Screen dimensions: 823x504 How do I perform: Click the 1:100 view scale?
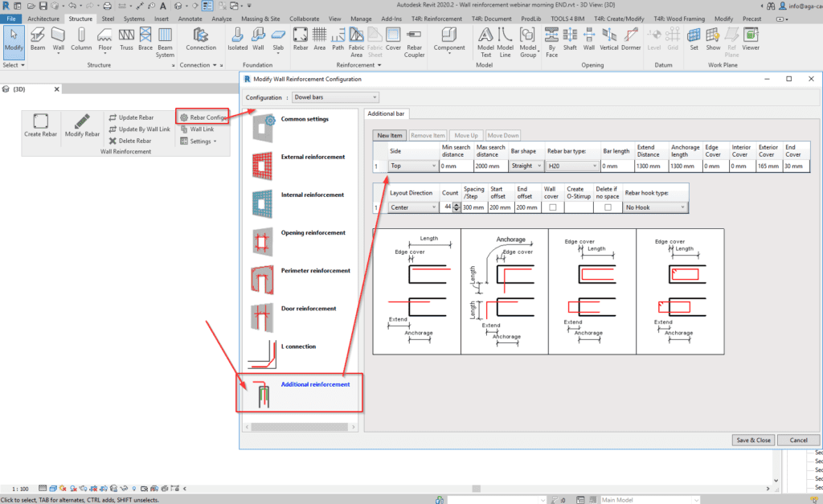click(x=20, y=489)
